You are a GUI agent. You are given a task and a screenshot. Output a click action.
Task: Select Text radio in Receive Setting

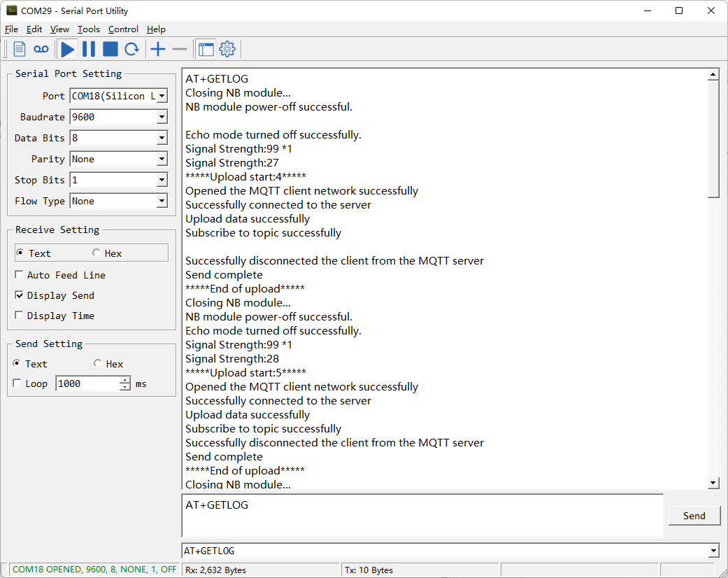point(20,253)
